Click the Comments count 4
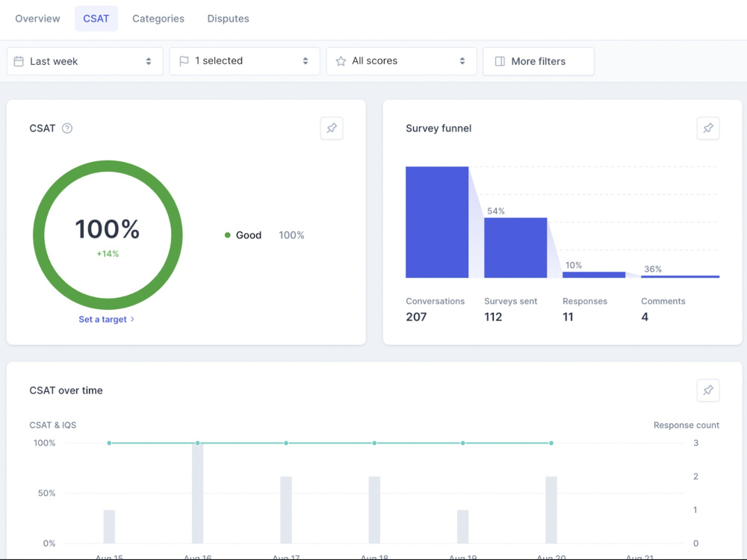Screen dimensions: 747x560 [x=645, y=317]
